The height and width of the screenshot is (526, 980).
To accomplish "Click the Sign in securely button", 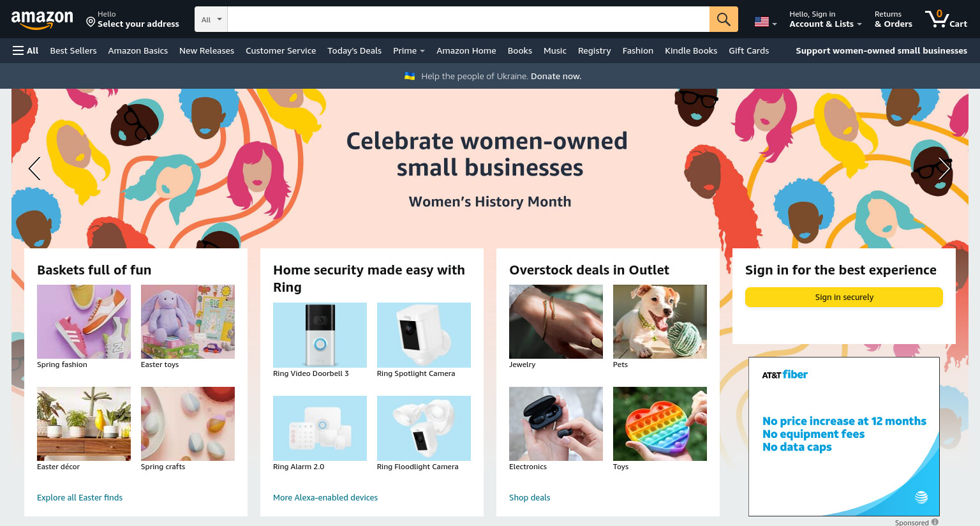I will pos(844,297).
